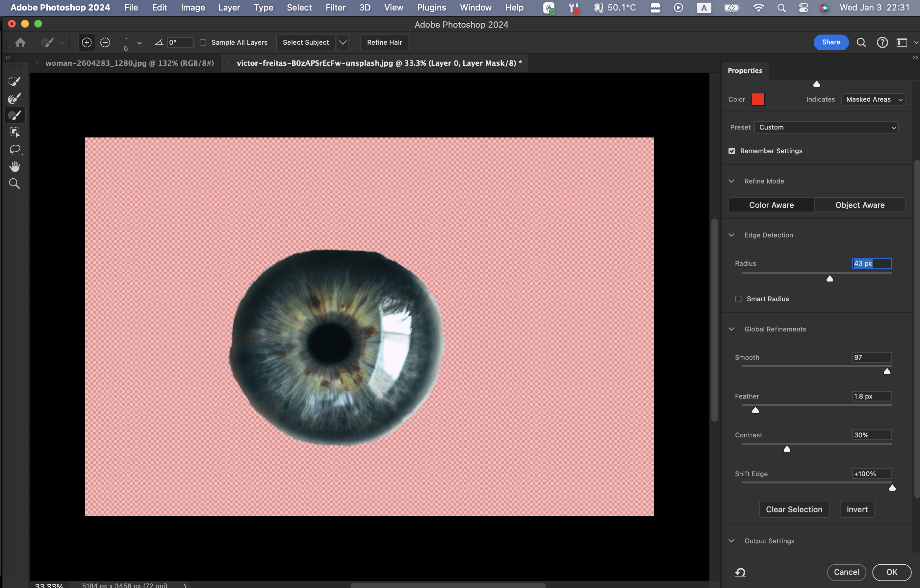Open the Filter menu

click(x=335, y=8)
